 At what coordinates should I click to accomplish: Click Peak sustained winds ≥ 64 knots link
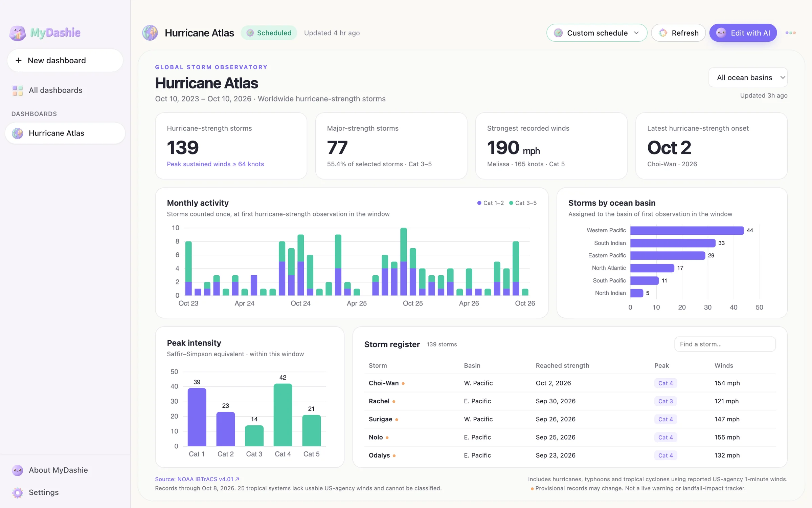[x=215, y=164]
